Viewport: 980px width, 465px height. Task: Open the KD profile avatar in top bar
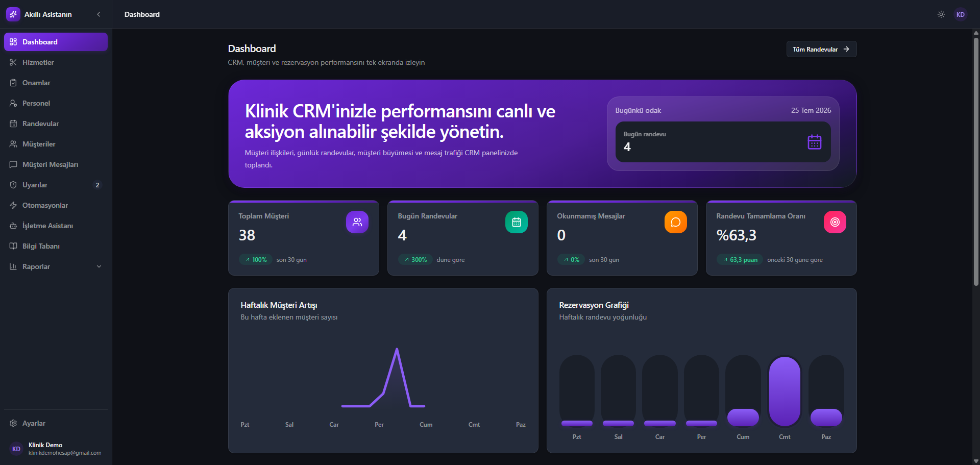[961, 14]
